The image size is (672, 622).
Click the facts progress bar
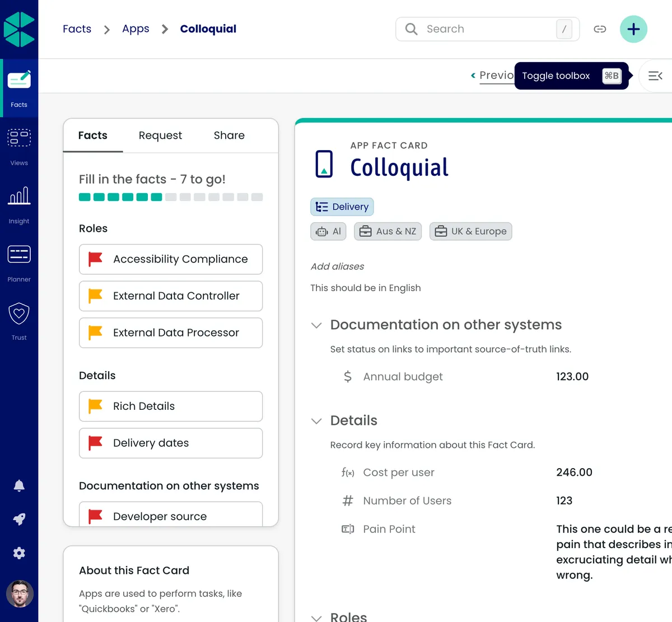pyautogui.click(x=171, y=197)
